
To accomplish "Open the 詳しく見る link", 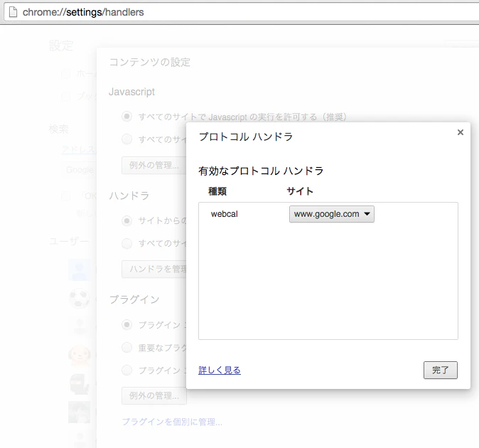I will (220, 370).
